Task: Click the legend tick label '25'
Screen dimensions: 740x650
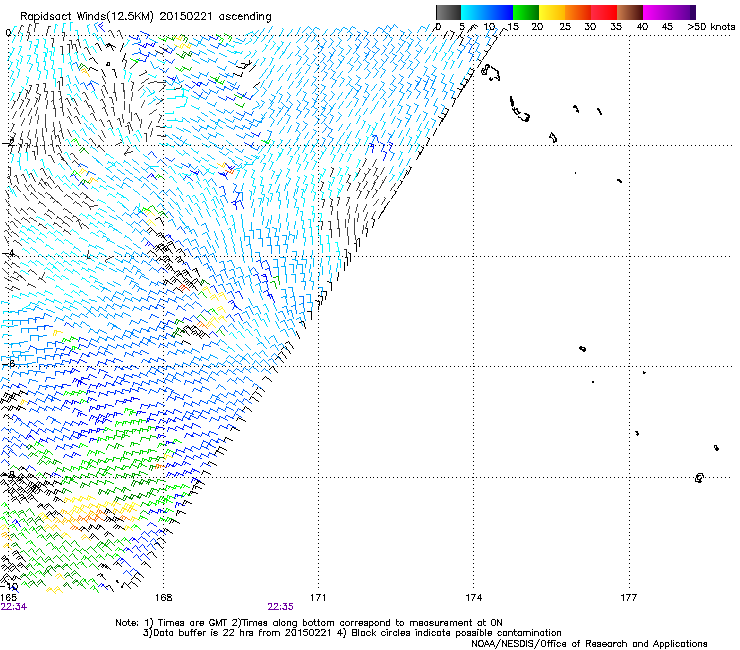Action: click(x=565, y=26)
